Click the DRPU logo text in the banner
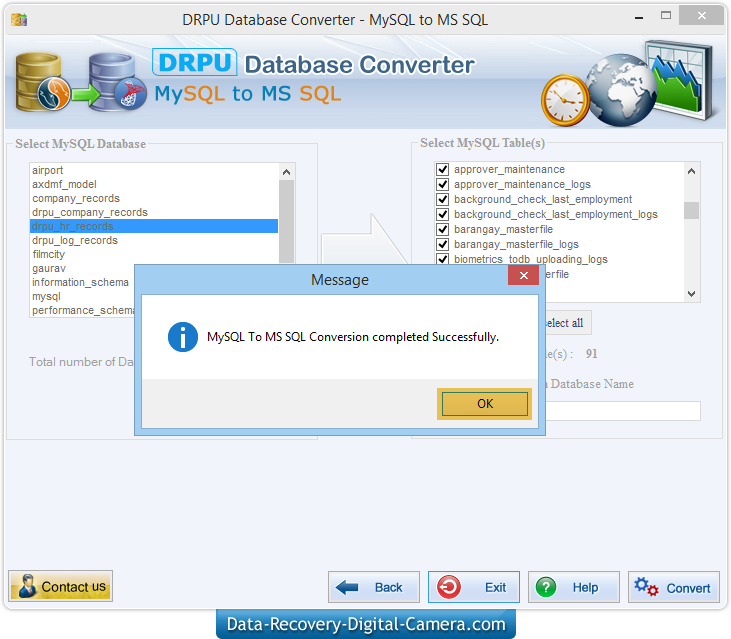Screen dimensions: 731x639 coord(194,62)
